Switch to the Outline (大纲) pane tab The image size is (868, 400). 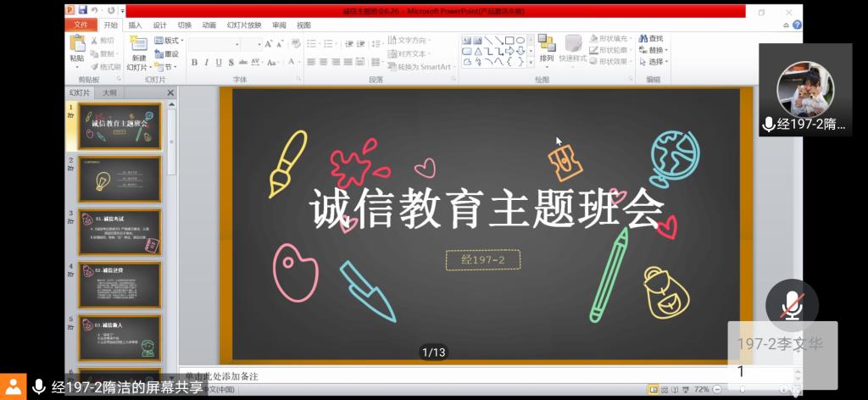tap(110, 93)
